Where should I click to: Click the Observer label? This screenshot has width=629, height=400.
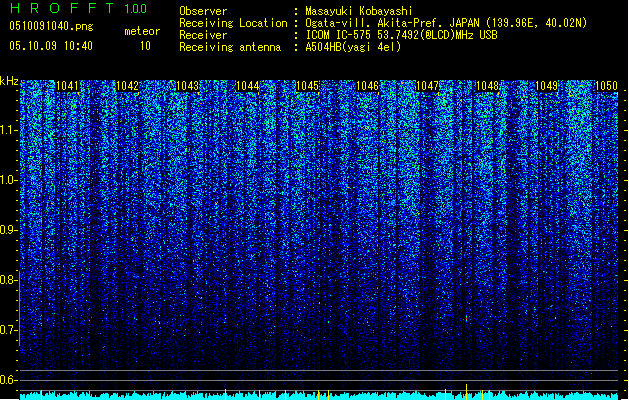click(x=203, y=11)
